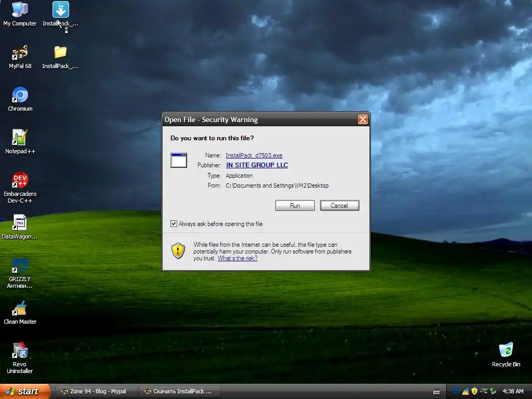Select the Revo Uninstaller shortcut
The width and height of the screenshot is (532, 399).
(20, 358)
